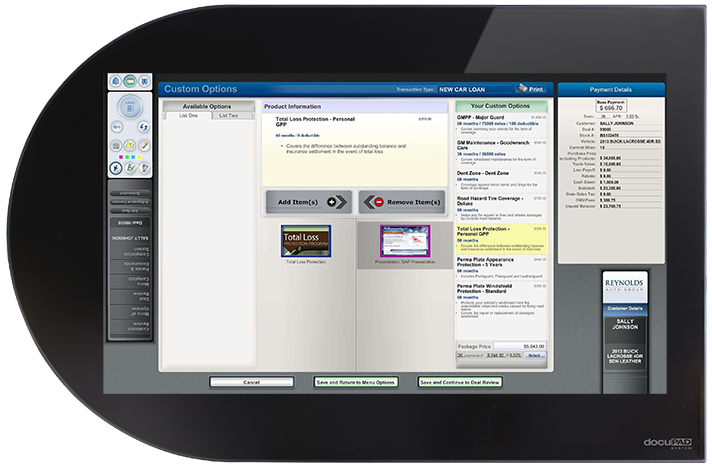Select the highlighter tool icon
The height and width of the screenshot is (469, 712).
pos(130,168)
